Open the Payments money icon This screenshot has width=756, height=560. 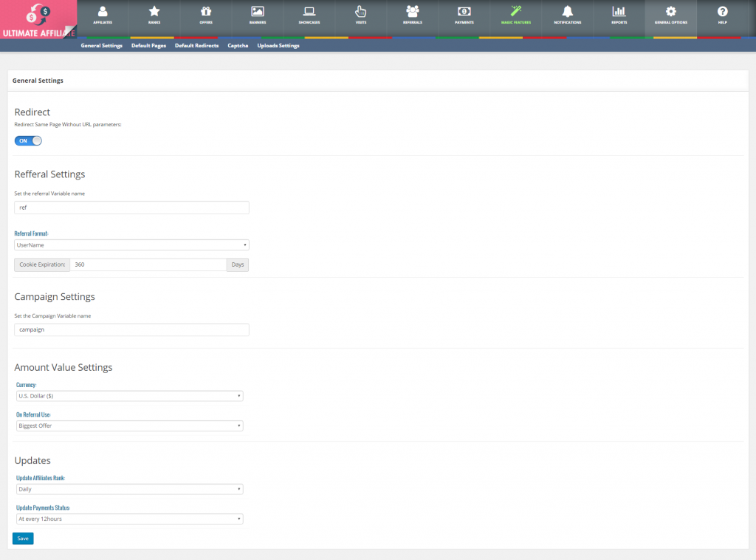[x=464, y=11]
